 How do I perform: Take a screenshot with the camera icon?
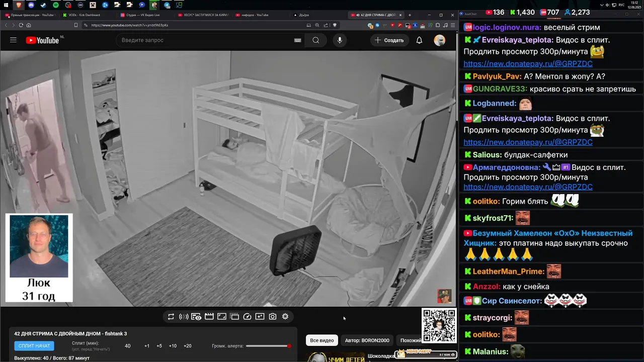[272, 316]
